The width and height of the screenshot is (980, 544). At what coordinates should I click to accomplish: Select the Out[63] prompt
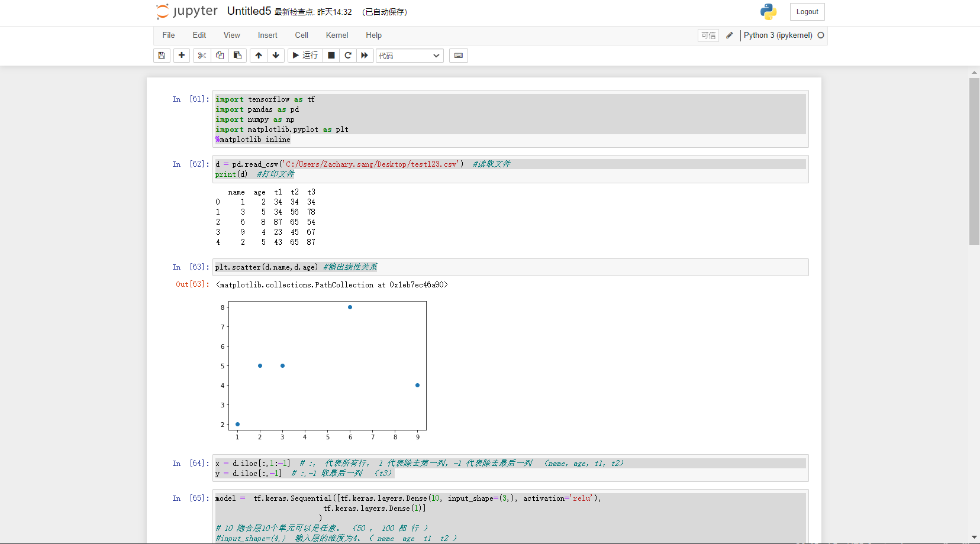[192, 284]
